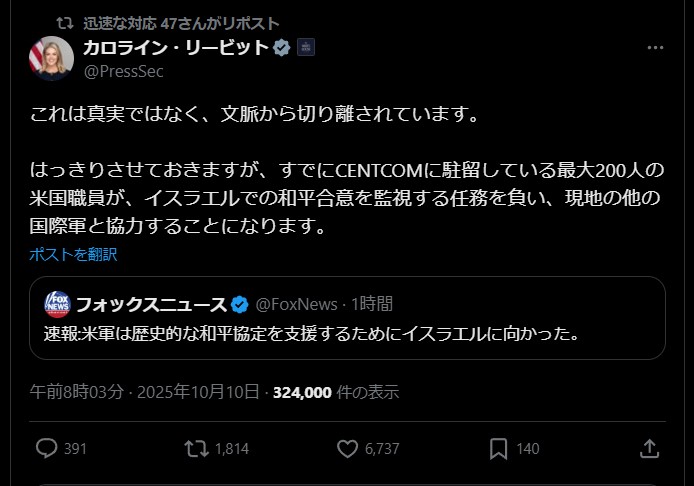This screenshot has height=486, width=694.
Task: Open the three-dot more options menu
Action: 655,48
